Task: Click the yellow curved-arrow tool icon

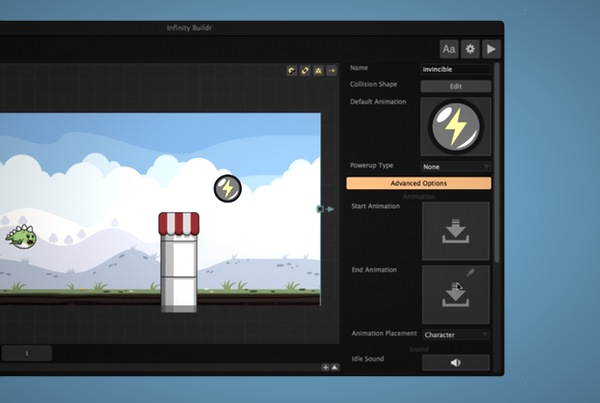Action: tap(292, 71)
